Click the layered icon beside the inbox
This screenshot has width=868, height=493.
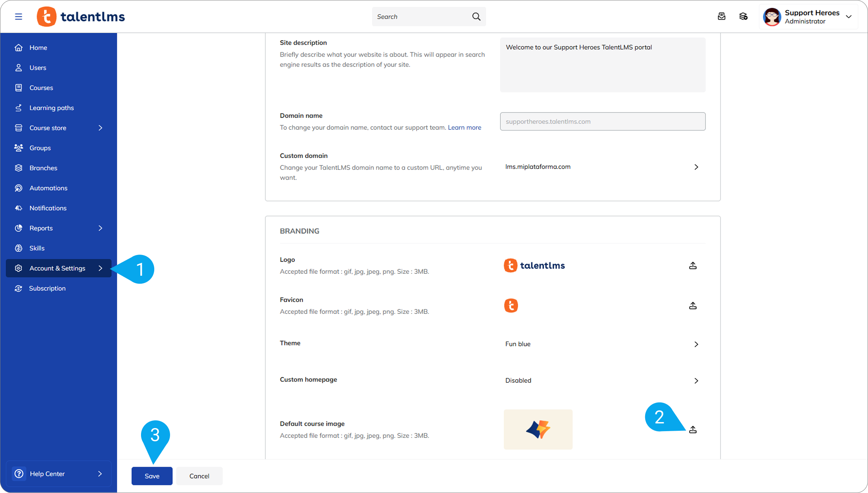(x=743, y=17)
